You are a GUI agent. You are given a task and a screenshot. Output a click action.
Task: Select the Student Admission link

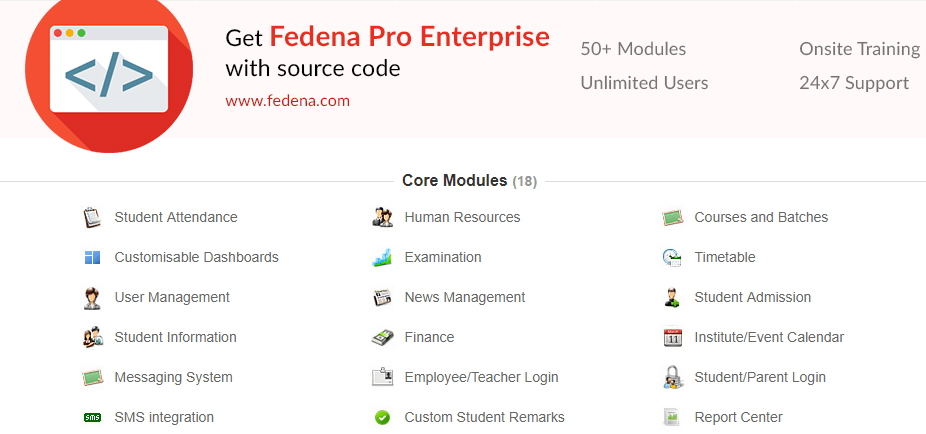point(752,297)
